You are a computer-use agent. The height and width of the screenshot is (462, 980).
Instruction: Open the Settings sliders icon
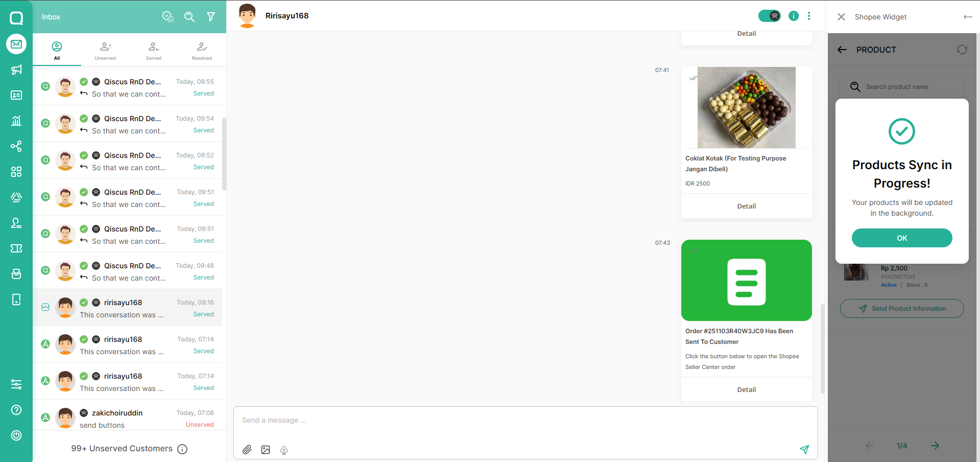click(16, 384)
